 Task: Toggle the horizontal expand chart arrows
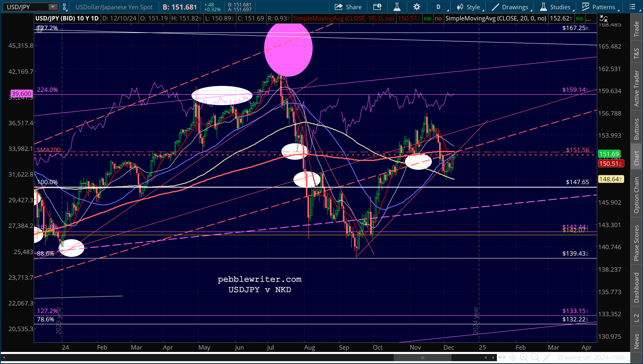(501, 357)
